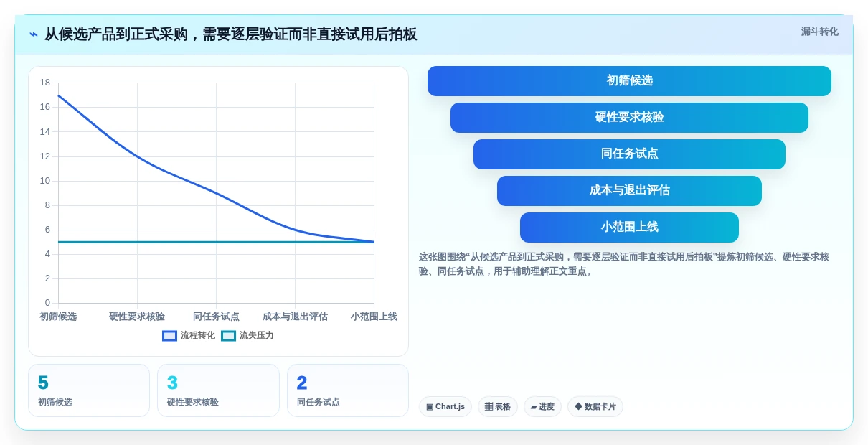Click the 进度 tag chip

coord(542,406)
